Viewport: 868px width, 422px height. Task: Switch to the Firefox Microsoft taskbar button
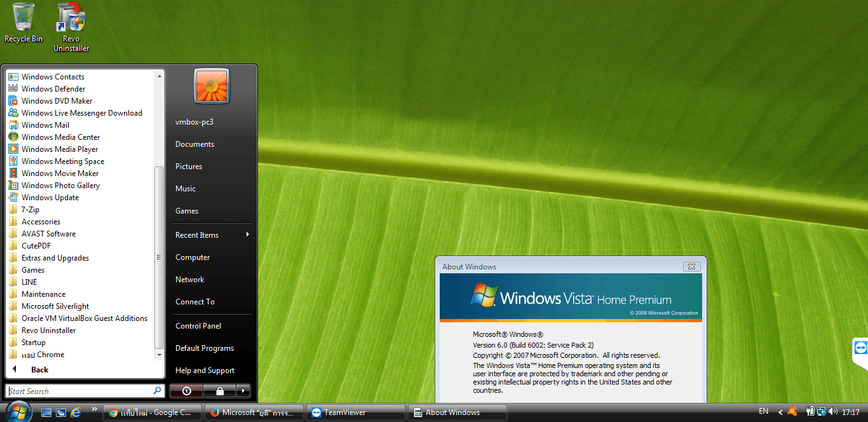pos(254,412)
